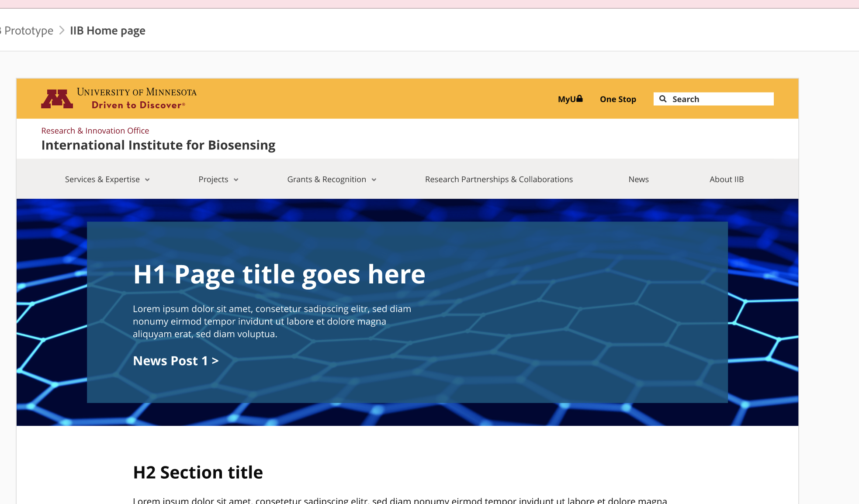Viewport: 859px width, 504px height.
Task: Go to Prototype breadcrumb link
Action: coord(28,31)
